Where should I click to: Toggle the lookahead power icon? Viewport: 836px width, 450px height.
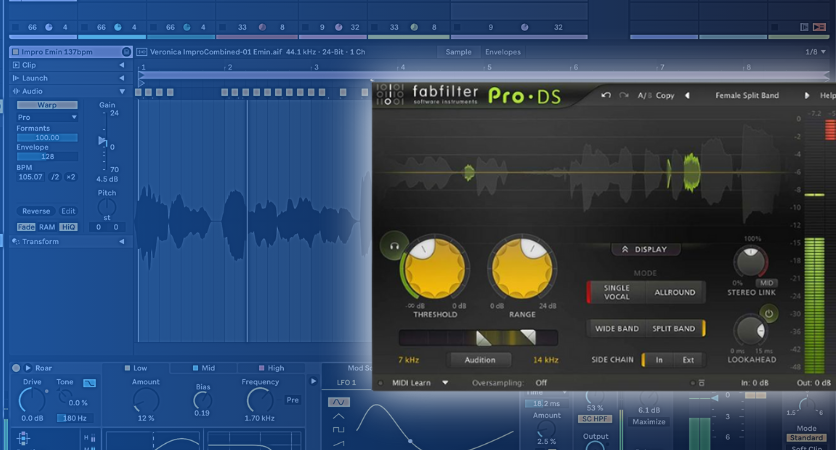(x=768, y=314)
